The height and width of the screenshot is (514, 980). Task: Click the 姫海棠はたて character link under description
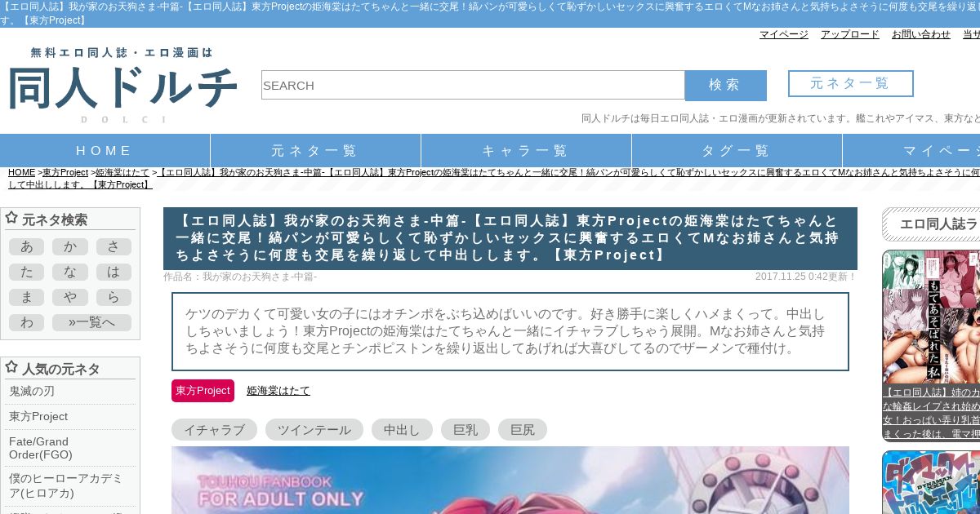click(x=278, y=391)
